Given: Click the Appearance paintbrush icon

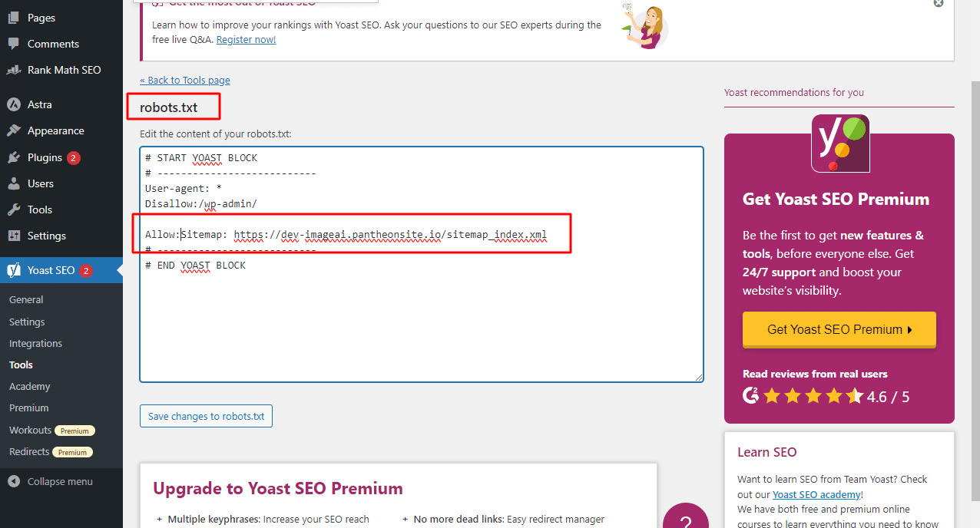Looking at the screenshot, I should pyautogui.click(x=14, y=130).
